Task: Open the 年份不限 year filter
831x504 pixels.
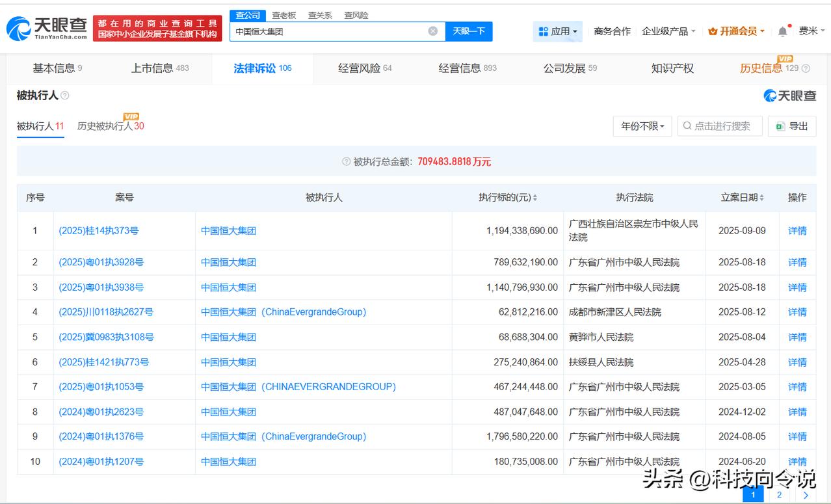Action: tap(642, 126)
